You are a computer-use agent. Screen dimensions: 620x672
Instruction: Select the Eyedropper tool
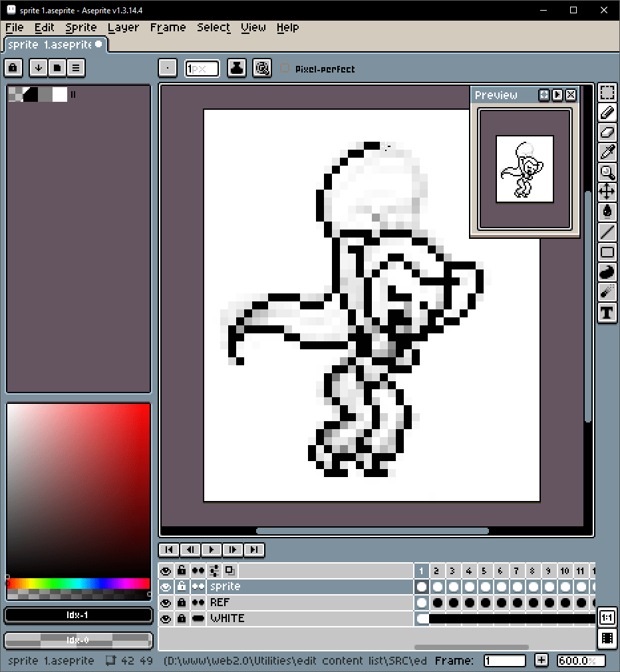[607, 152]
